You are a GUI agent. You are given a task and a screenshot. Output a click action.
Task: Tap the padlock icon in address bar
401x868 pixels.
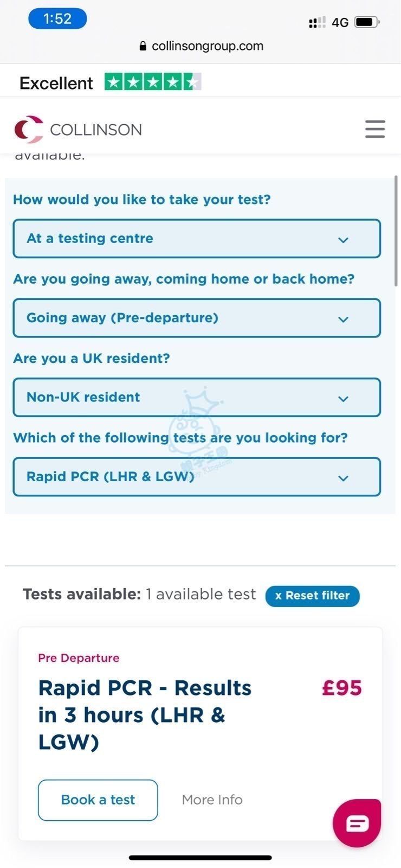pyautogui.click(x=143, y=46)
